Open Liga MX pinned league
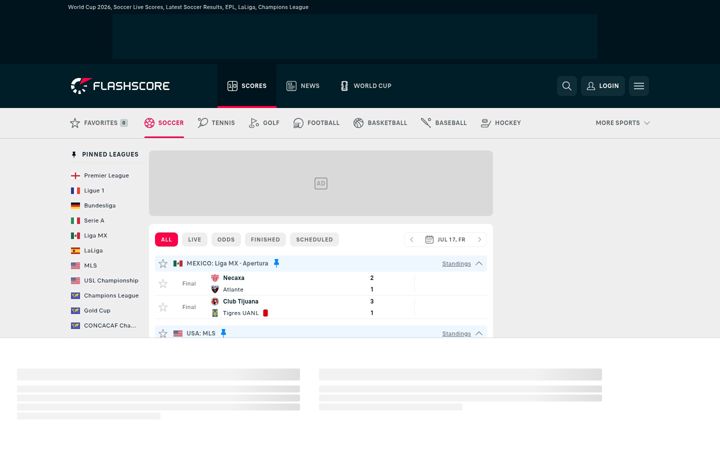The width and height of the screenshot is (720, 450). [89, 236]
